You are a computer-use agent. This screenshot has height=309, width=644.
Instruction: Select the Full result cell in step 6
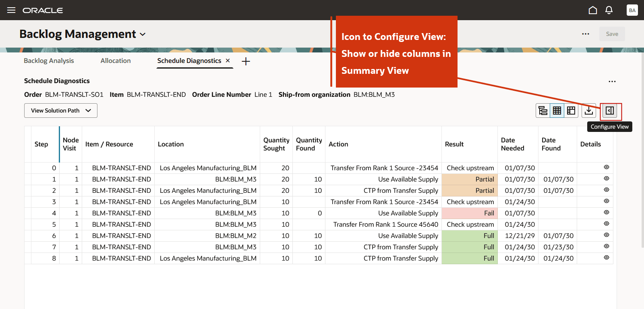coord(470,236)
